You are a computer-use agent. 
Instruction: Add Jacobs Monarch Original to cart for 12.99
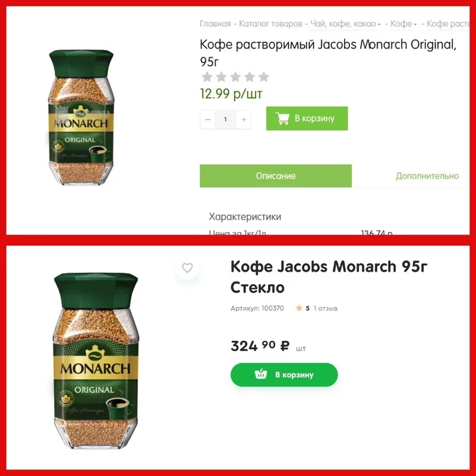(307, 118)
